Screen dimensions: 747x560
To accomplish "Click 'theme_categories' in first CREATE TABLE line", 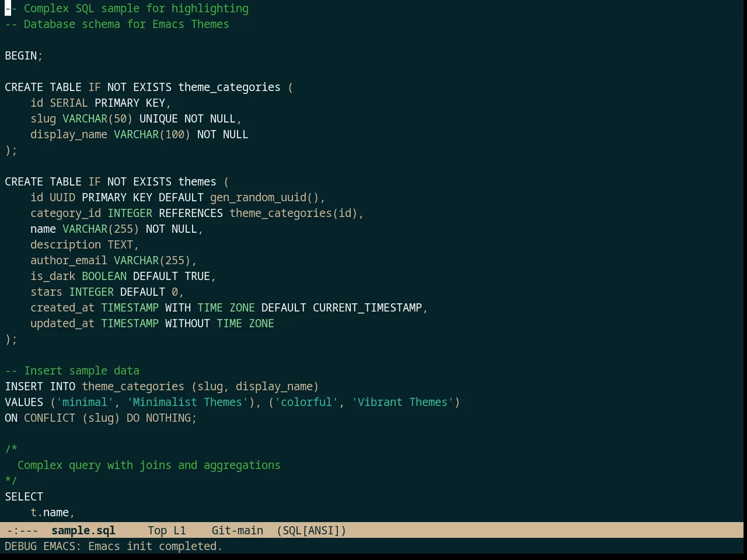I will click(x=229, y=87).
